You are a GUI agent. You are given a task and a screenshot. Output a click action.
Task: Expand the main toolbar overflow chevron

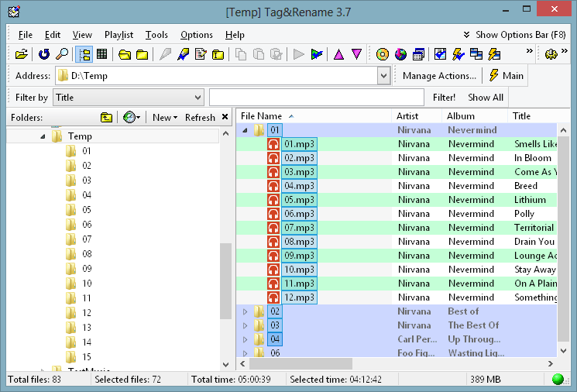pyautogui.click(x=529, y=51)
